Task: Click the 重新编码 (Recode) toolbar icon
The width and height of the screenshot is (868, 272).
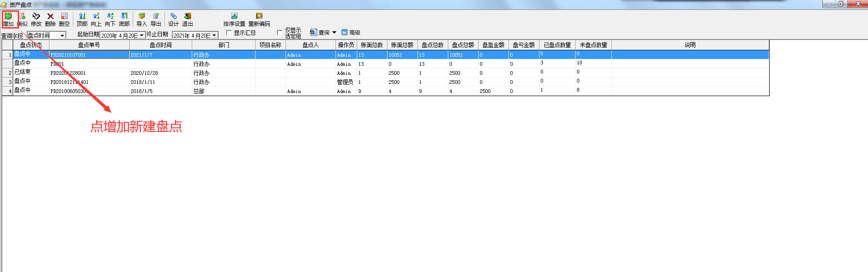Action: coord(259,17)
